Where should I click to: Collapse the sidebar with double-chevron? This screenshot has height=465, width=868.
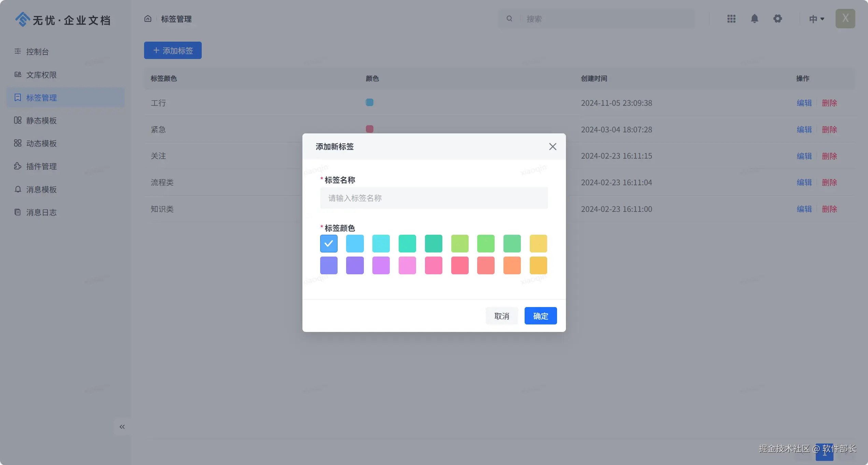coord(122,427)
